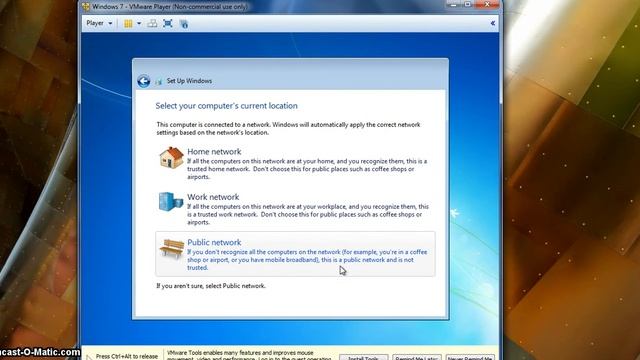Maximize the VMware Player window
Screen dimensions: 640x360
point(467,4)
